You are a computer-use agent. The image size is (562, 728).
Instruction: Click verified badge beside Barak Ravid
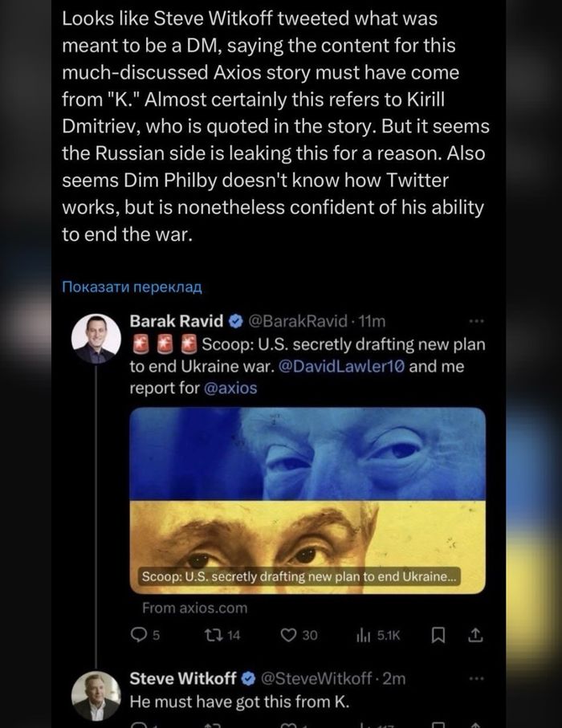(235, 322)
